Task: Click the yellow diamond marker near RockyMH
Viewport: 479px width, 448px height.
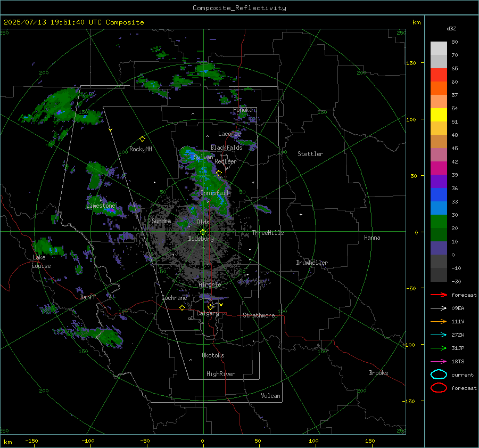Action: coord(142,139)
